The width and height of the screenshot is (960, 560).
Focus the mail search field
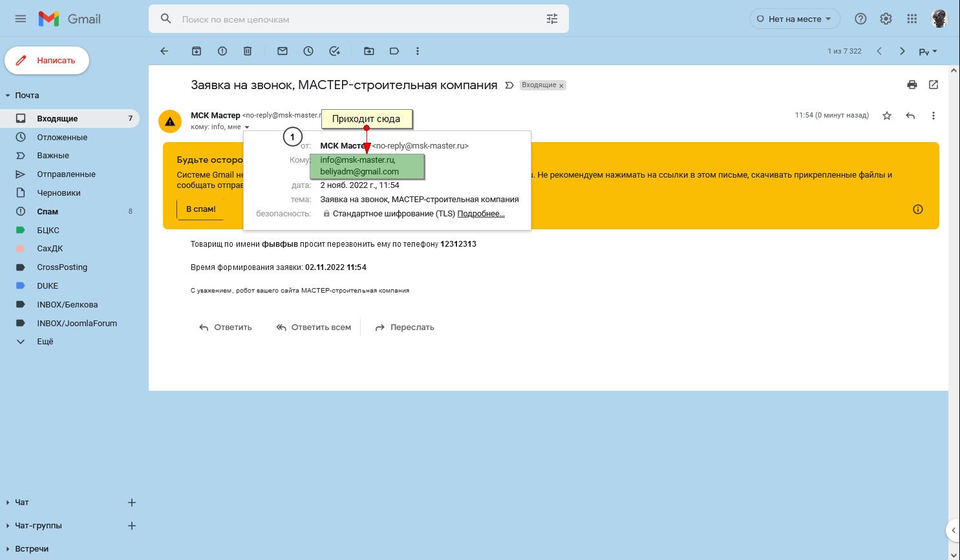click(359, 19)
